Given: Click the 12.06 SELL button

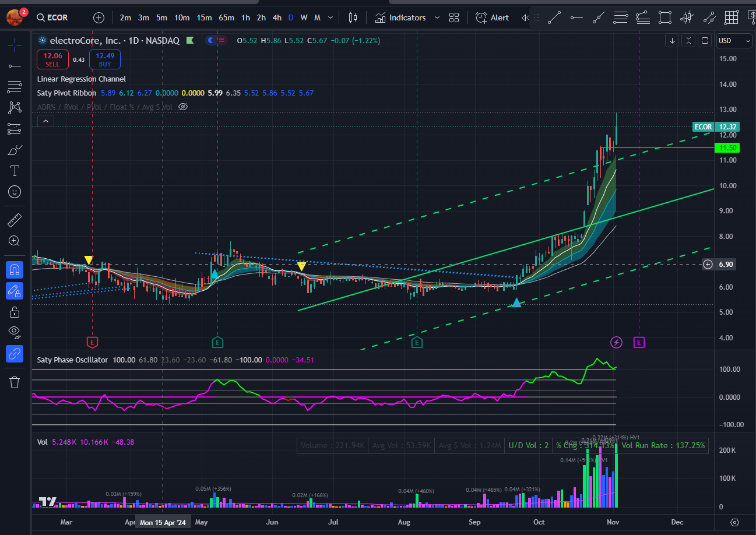Looking at the screenshot, I should 51,59.
